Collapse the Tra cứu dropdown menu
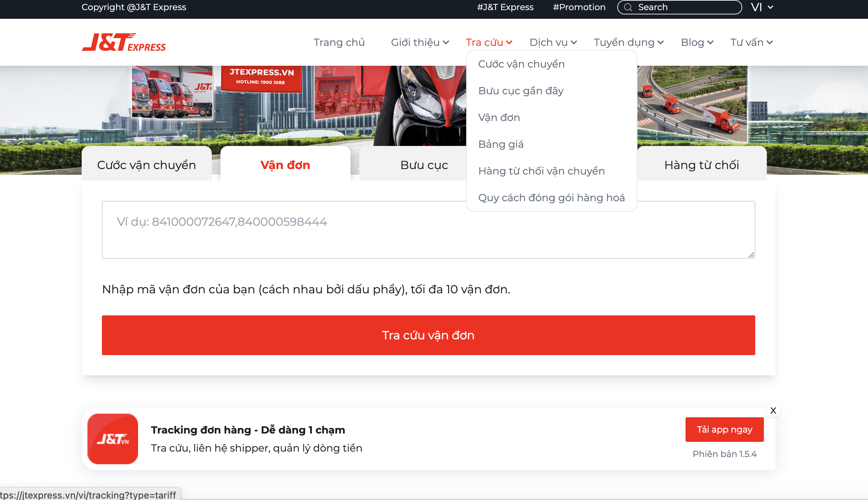The height and width of the screenshot is (500, 868). [489, 42]
